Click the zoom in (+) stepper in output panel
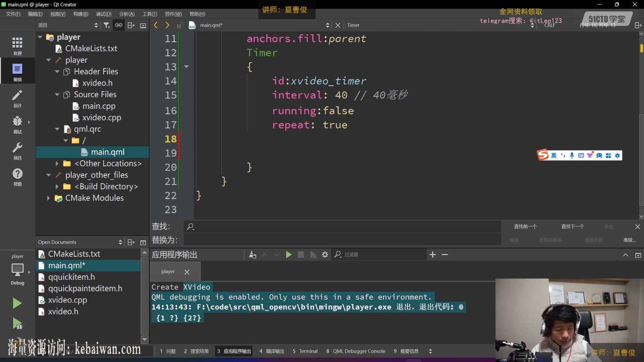Image resolution: width=644 pixels, height=362 pixels. tap(433, 255)
